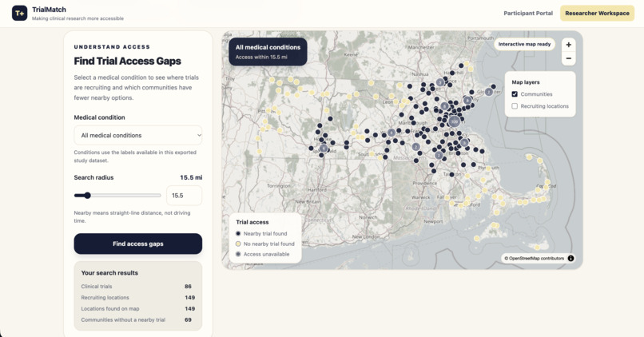This screenshot has height=337, width=644.
Task: Click the Search radius slider handle
Action: pos(87,196)
